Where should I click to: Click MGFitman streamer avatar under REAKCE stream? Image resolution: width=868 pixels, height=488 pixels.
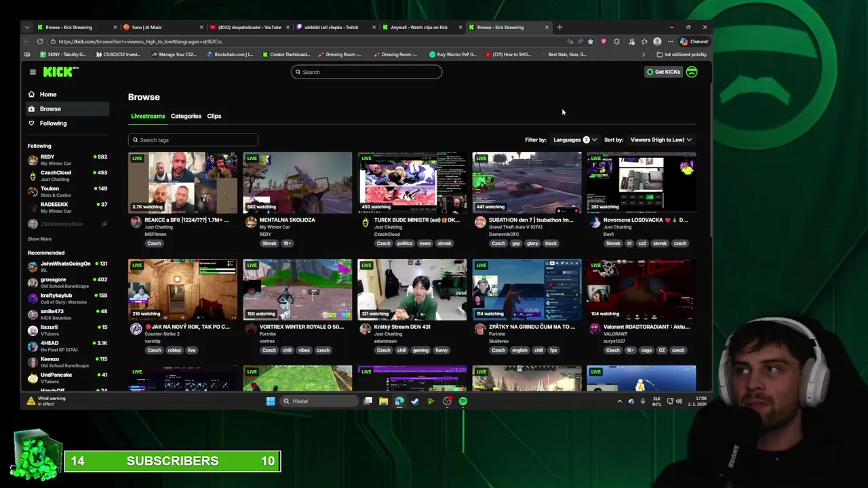click(136, 222)
